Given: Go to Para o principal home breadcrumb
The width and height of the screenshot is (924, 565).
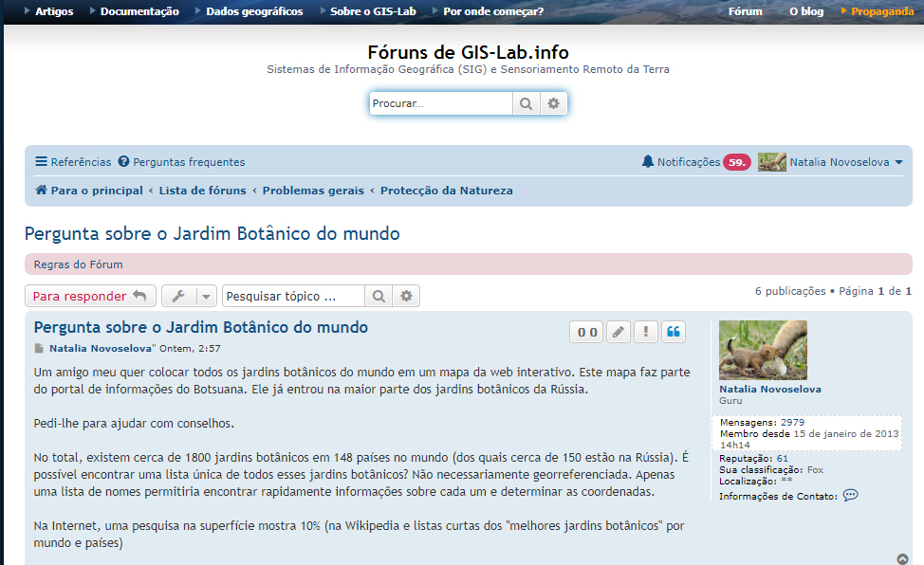Looking at the screenshot, I should 89,191.
